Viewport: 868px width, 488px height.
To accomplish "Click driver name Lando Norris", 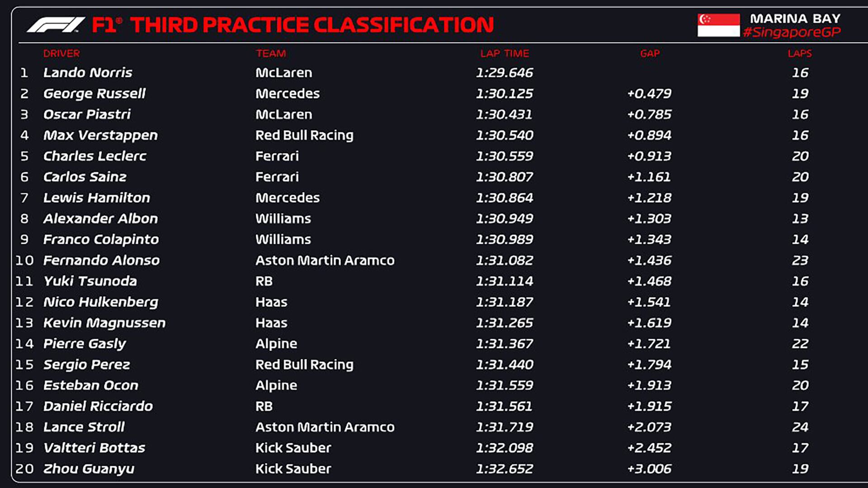I will coord(88,72).
